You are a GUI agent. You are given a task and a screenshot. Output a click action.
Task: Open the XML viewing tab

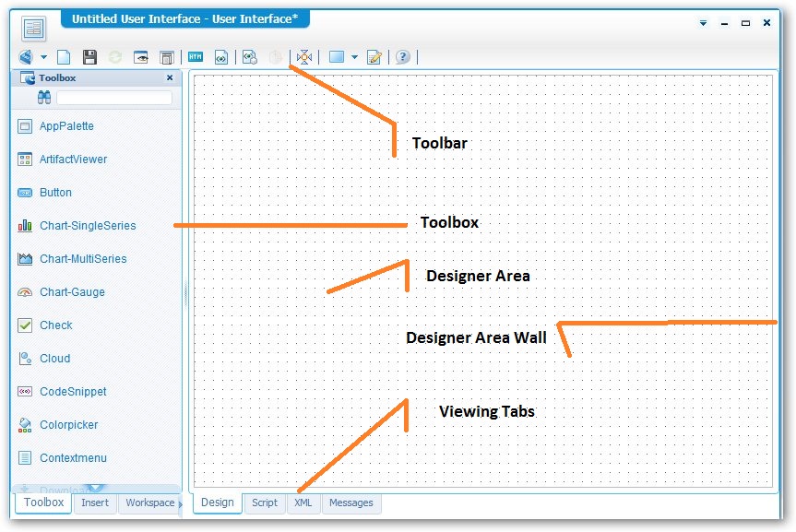303,502
